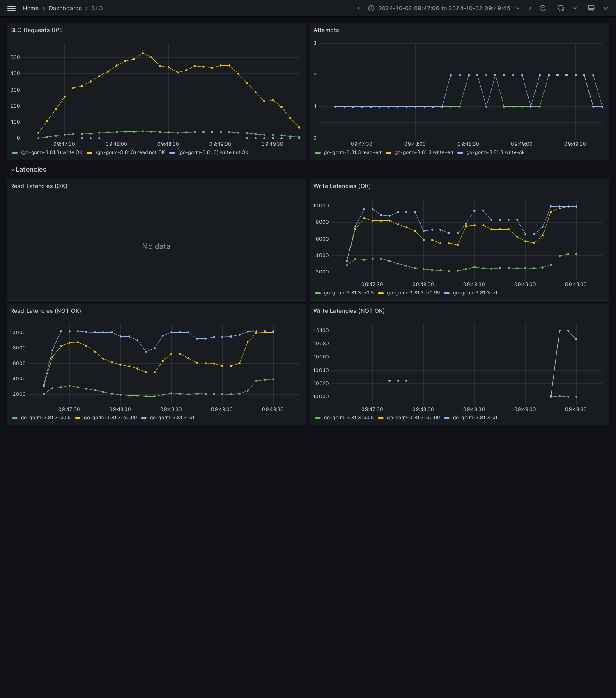Toggle the write-err series in Attempts legend
616x698 pixels.
coord(424,152)
